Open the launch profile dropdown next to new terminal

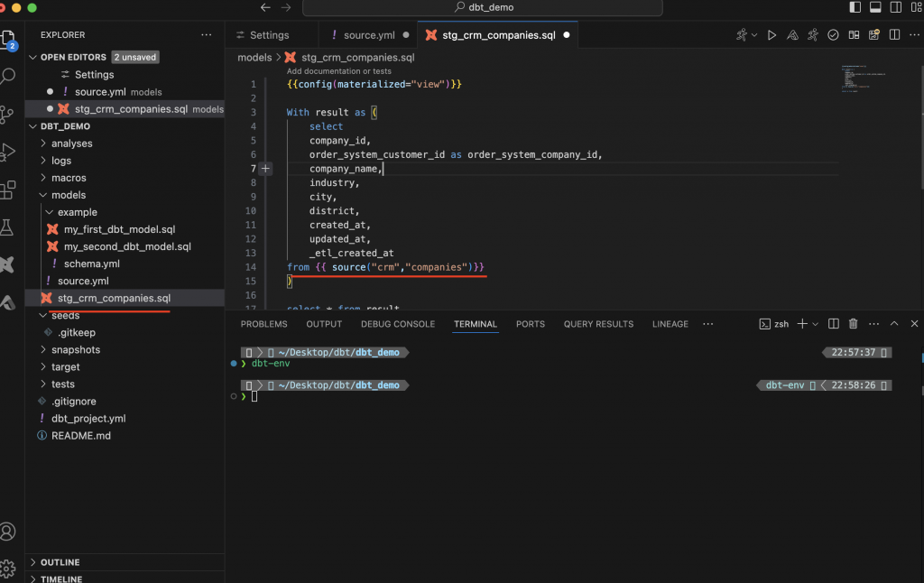pos(816,324)
